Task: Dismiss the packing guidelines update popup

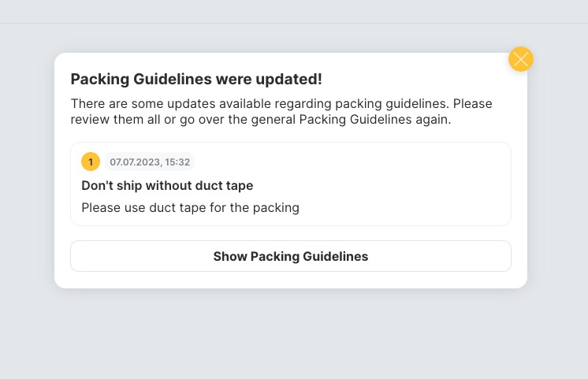Action: pyautogui.click(x=521, y=59)
